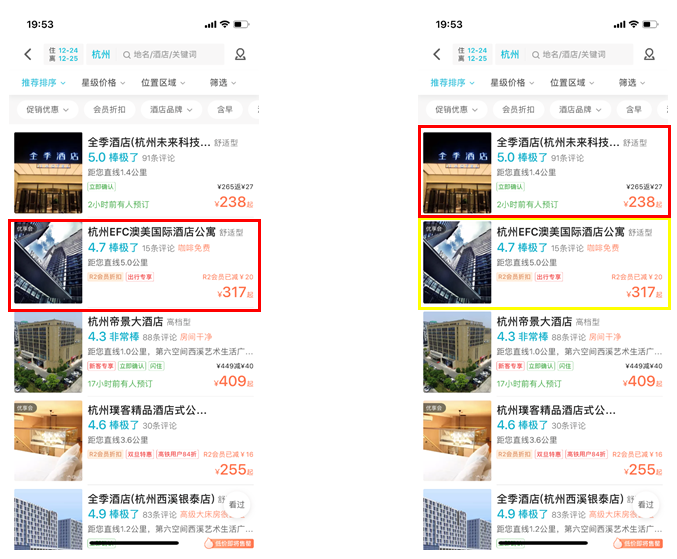Expand 促销优惠 chip on left screen

[47, 110]
